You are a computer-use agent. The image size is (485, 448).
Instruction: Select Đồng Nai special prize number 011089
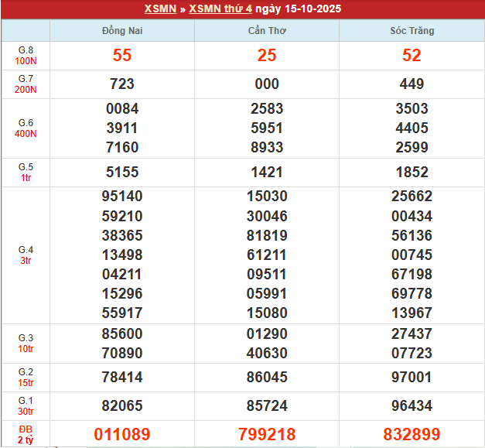(122, 434)
